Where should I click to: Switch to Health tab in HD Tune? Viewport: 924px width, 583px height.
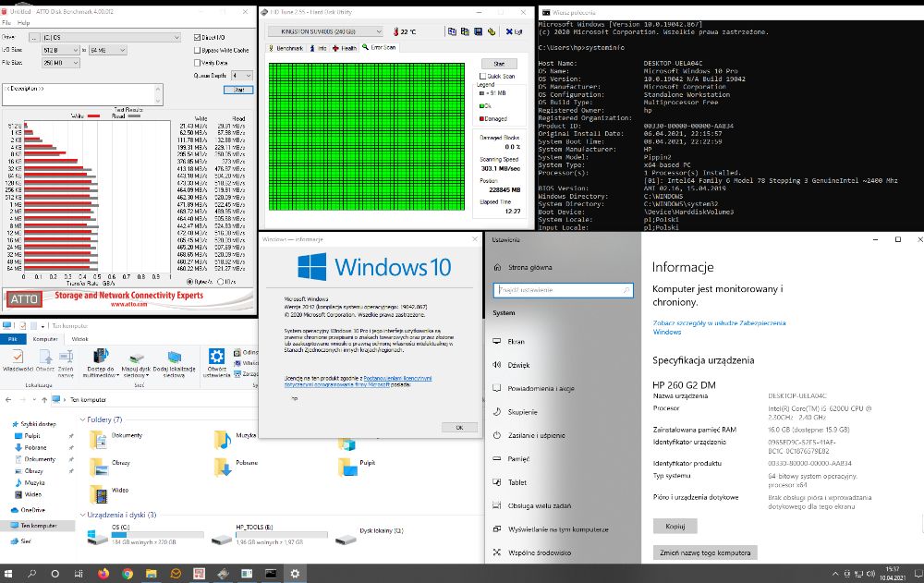tap(344, 48)
